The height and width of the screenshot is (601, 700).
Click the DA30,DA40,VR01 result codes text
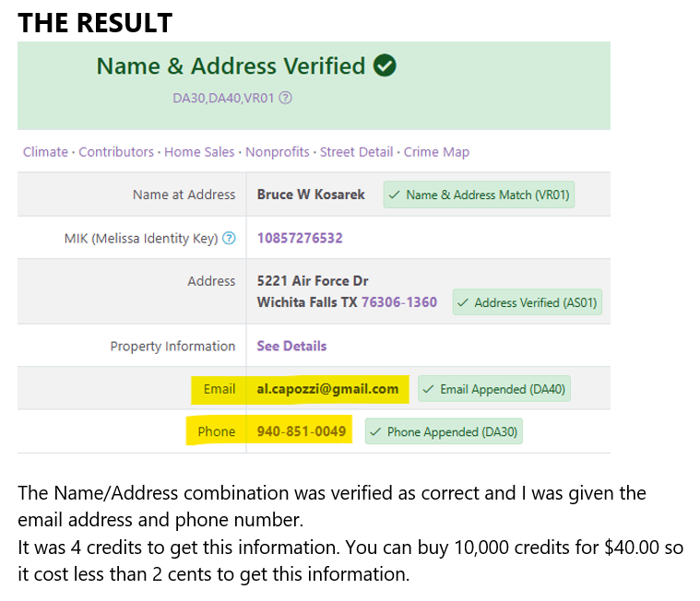(223, 98)
